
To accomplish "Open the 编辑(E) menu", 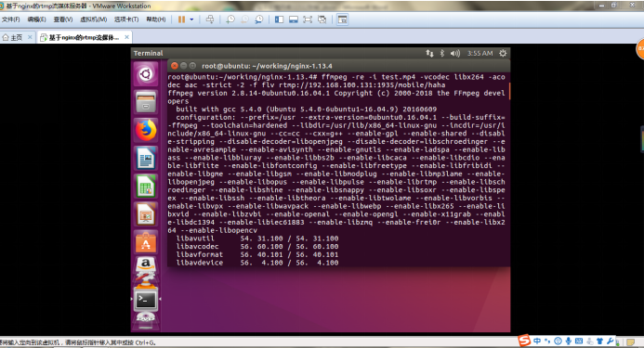I will point(36,19).
